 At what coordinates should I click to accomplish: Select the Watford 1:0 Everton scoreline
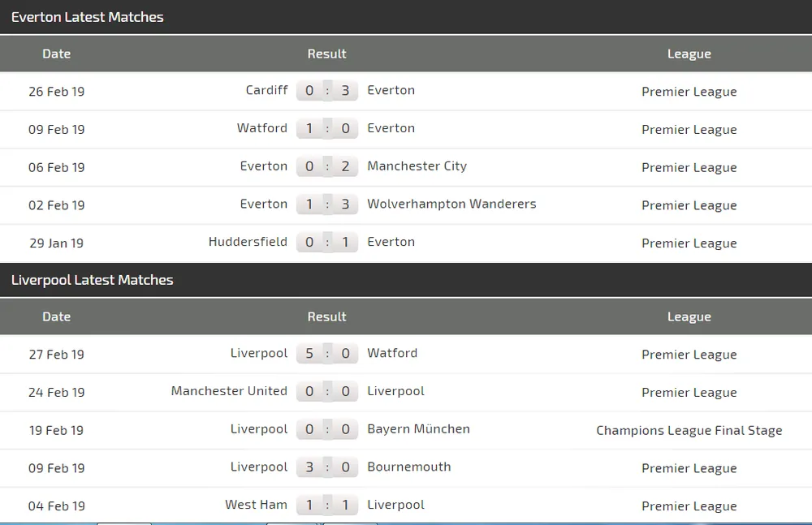point(327,128)
